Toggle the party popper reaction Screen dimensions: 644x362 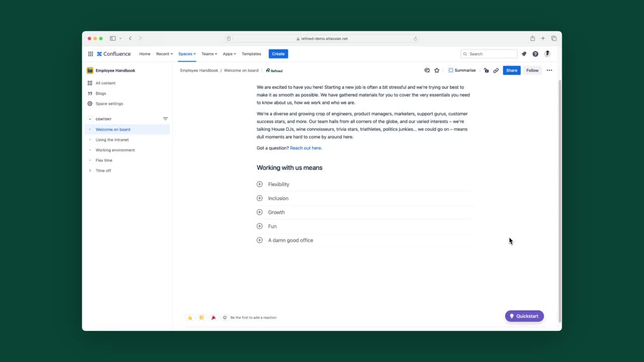coord(213,317)
